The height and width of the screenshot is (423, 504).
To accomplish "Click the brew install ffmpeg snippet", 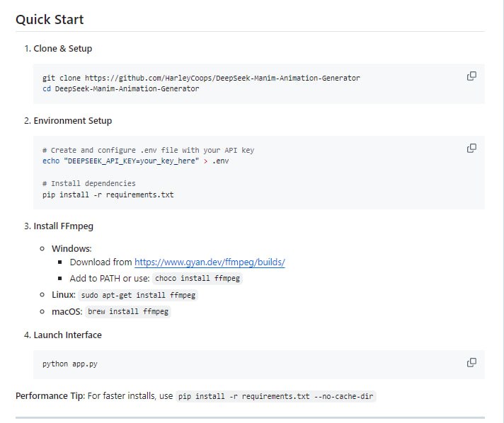I will click(x=128, y=311).
